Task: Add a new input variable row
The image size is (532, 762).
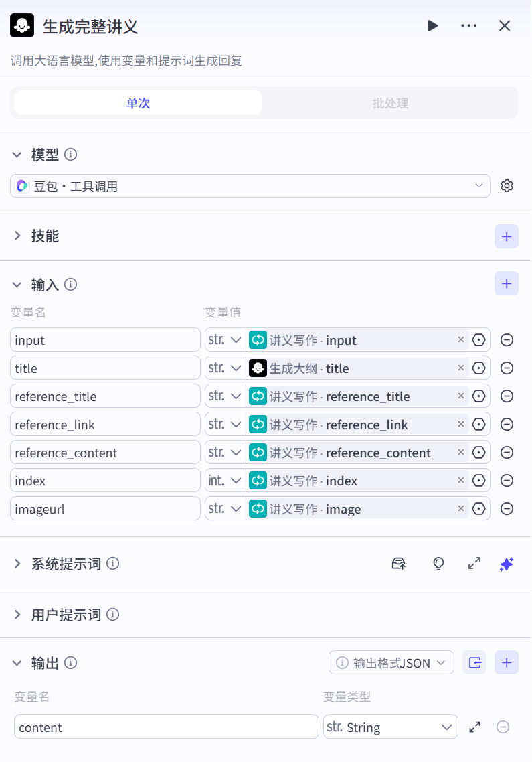Action: (506, 284)
